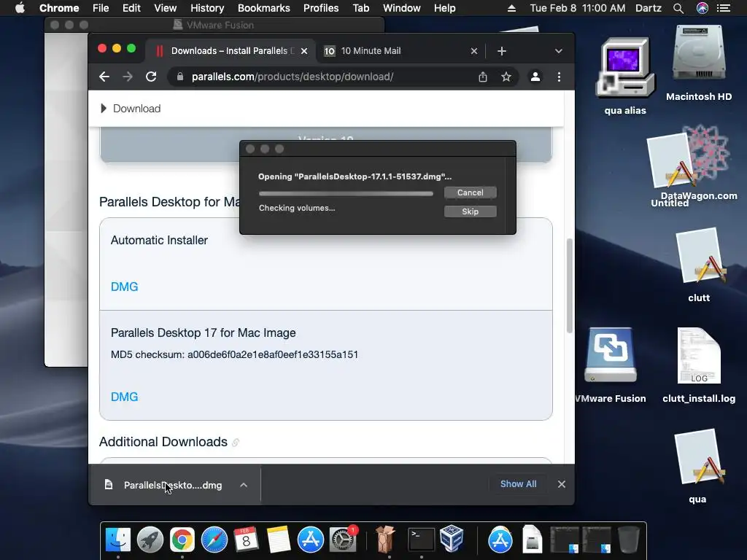Expand the Download disclosure triangle
747x560 pixels.
coord(103,109)
